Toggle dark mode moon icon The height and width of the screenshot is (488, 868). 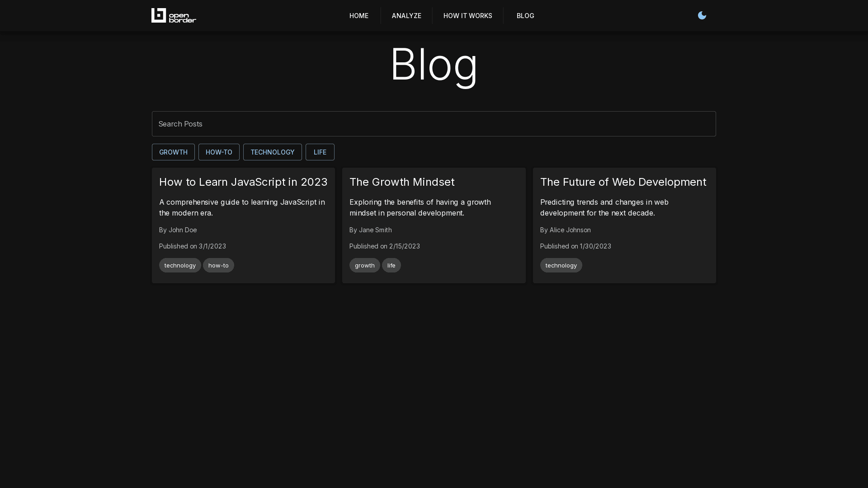pos(702,15)
